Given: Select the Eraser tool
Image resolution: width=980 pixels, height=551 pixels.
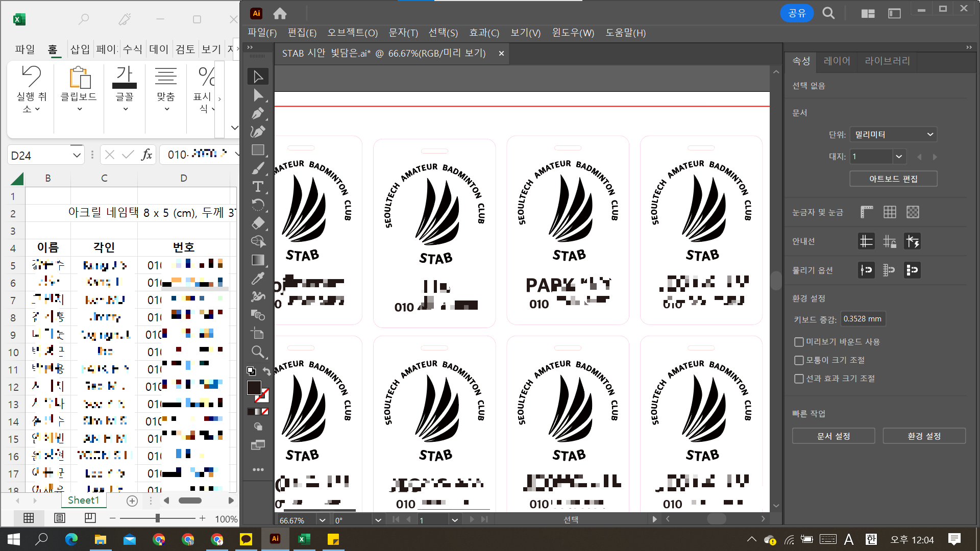Looking at the screenshot, I should coord(258,223).
